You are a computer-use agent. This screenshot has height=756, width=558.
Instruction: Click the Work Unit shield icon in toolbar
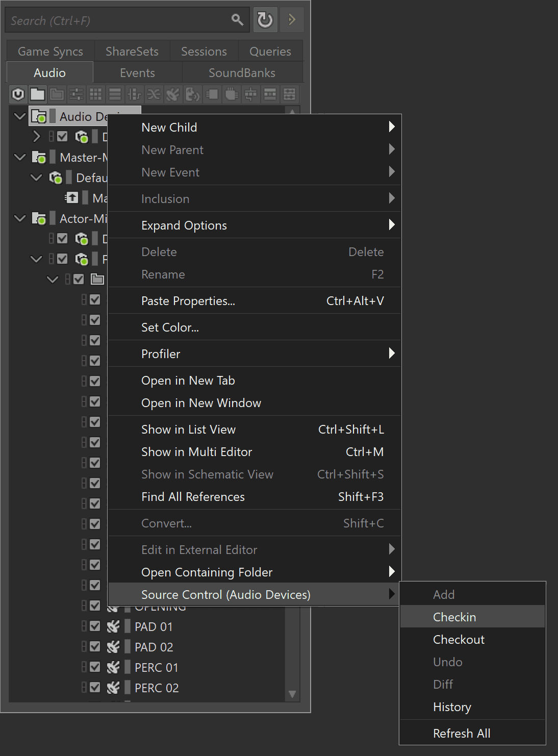pyautogui.click(x=18, y=94)
